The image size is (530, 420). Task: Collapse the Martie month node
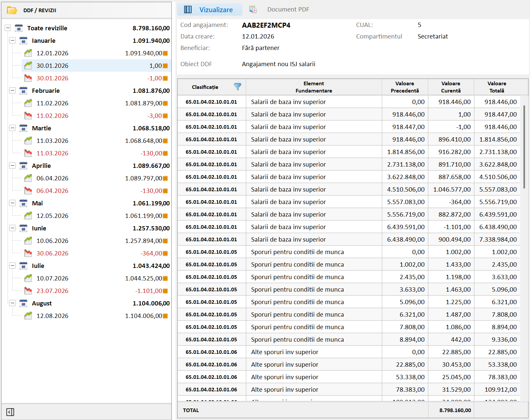point(13,128)
